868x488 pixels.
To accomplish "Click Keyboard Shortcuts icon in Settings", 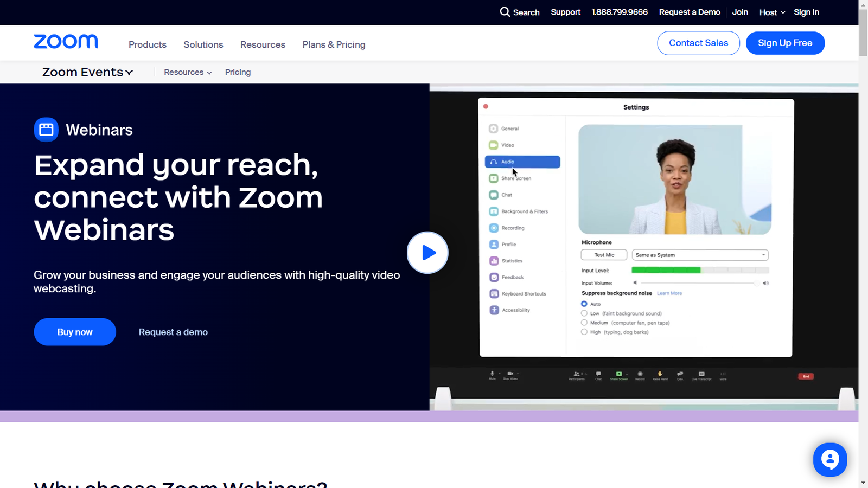I will [494, 294].
